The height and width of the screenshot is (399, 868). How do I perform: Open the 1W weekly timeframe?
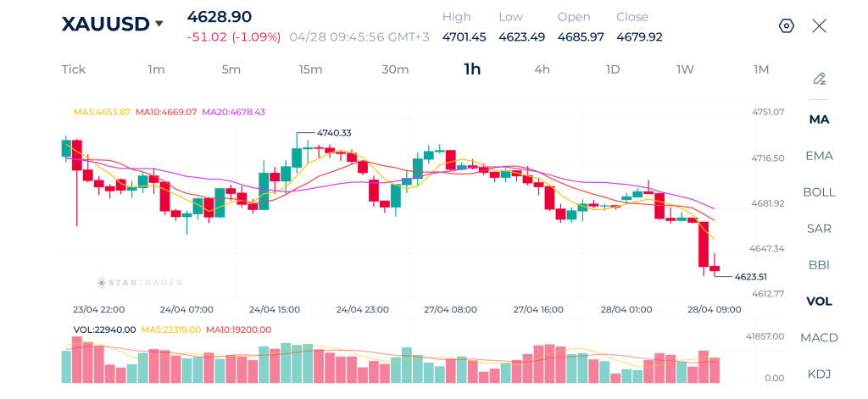click(x=685, y=69)
